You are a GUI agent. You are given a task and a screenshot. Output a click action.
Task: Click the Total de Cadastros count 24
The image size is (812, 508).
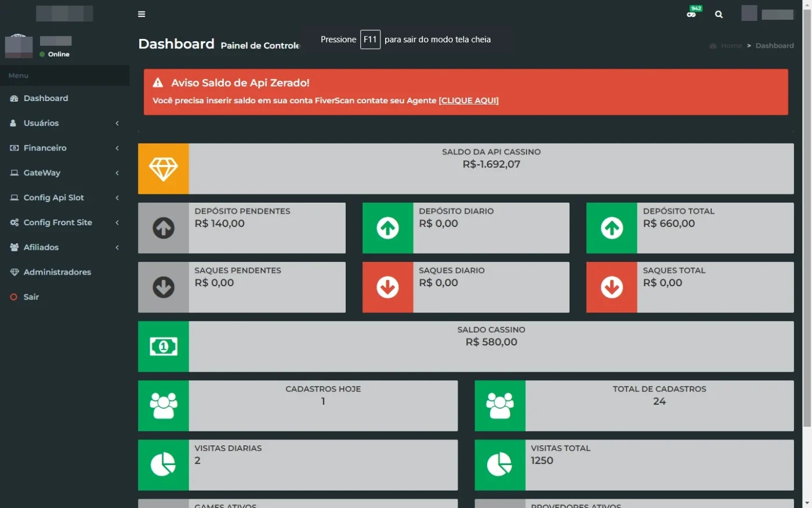point(659,401)
